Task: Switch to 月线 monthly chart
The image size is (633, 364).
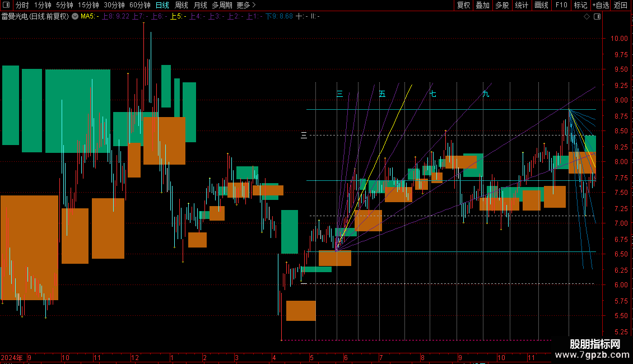Action: [x=200, y=5]
